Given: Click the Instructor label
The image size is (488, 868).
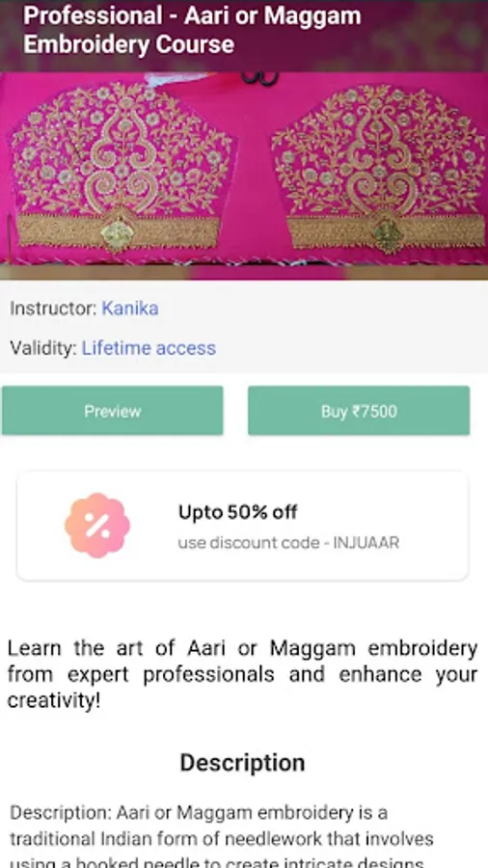Looking at the screenshot, I should [54, 309].
